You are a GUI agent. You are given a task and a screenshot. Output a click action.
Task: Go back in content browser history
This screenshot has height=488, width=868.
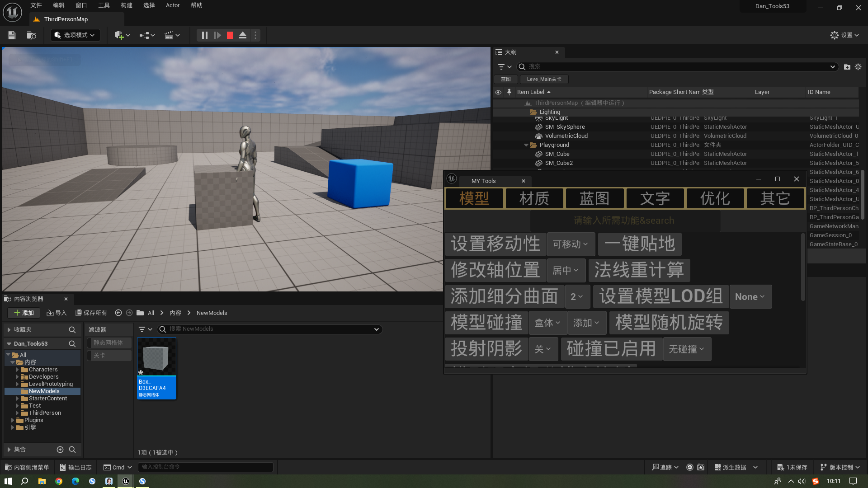pos(118,313)
